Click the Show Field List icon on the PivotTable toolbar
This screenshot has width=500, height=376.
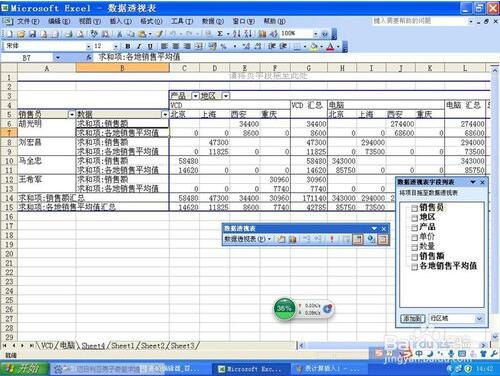[x=383, y=239]
